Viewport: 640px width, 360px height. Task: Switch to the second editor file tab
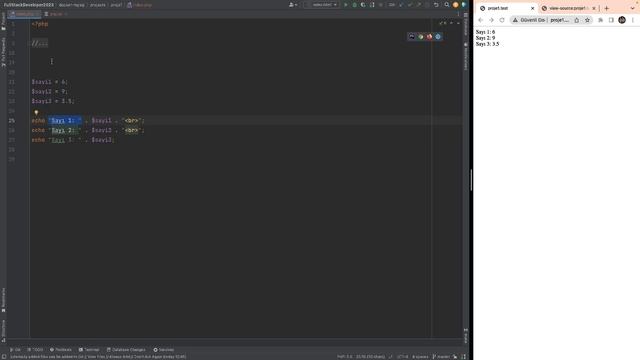click(x=56, y=14)
